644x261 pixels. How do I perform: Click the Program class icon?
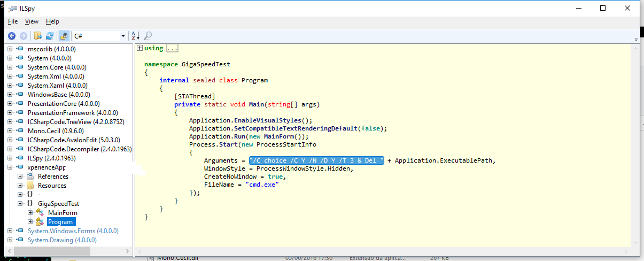click(x=40, y=222)
